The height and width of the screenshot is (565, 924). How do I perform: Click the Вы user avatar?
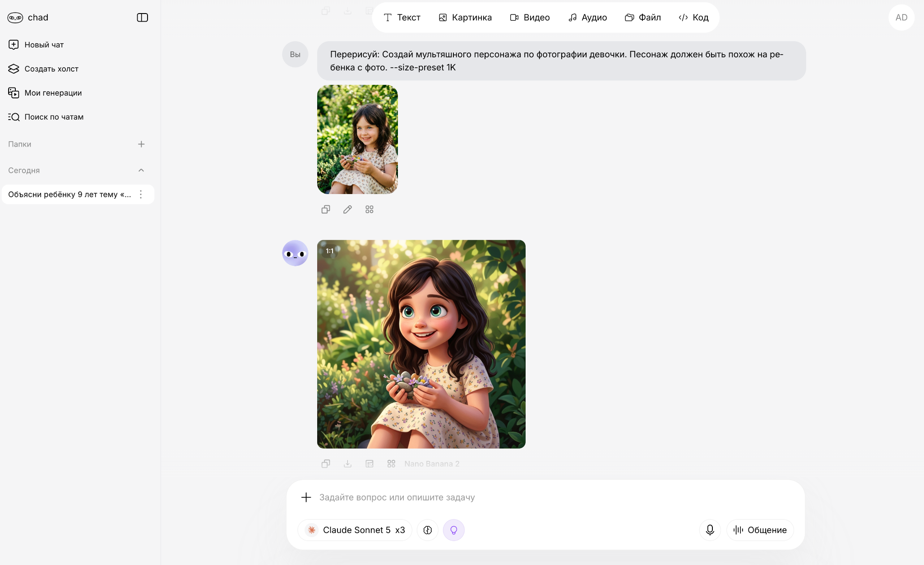pyautogui.click(x=295, y=55)
